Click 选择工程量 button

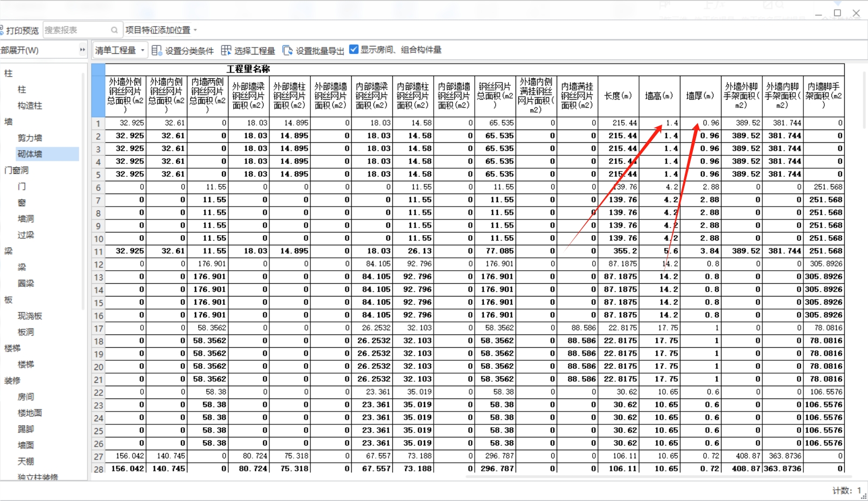pos(248,51)
